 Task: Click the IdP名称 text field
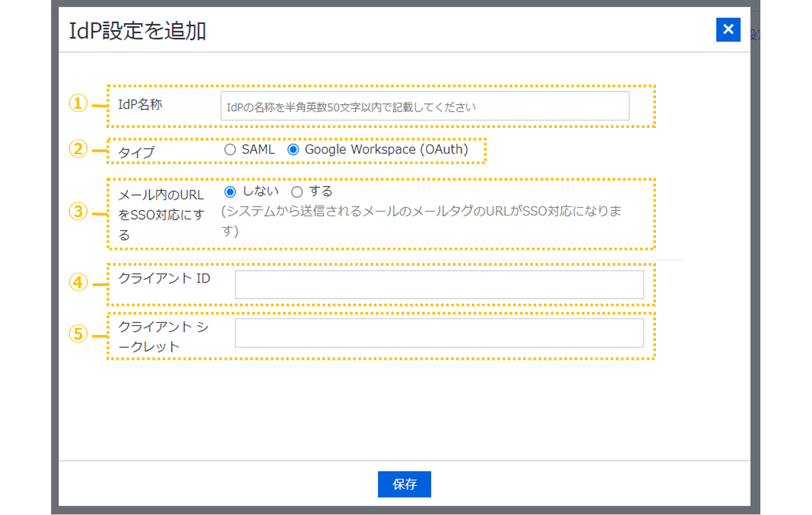[424, 107]
